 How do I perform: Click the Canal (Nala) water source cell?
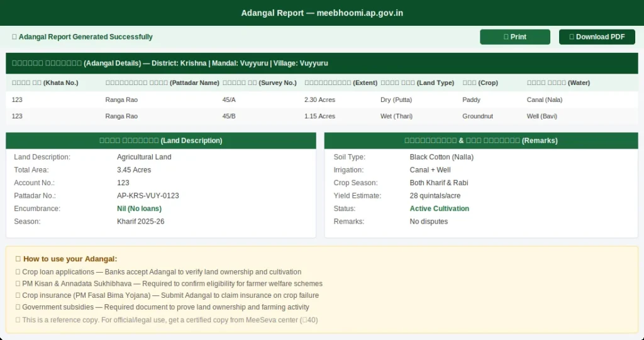point(545,100)
